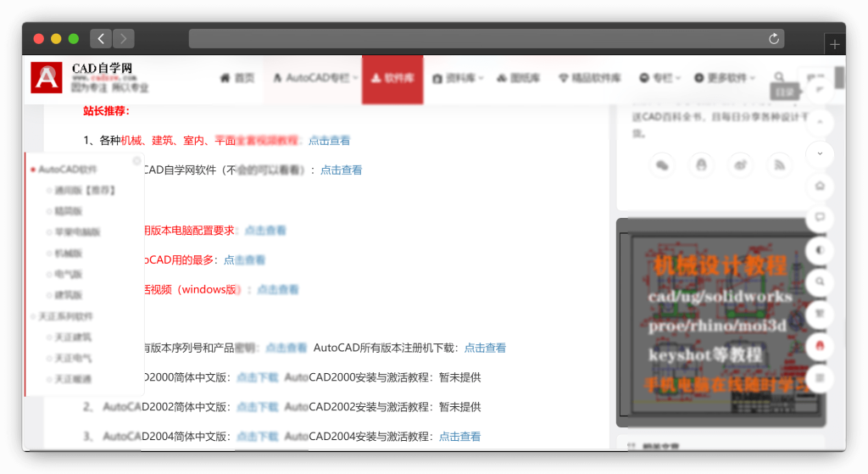868x474 pixels.
Task: Click the floating cart icon below search
Action: [820, 314]
